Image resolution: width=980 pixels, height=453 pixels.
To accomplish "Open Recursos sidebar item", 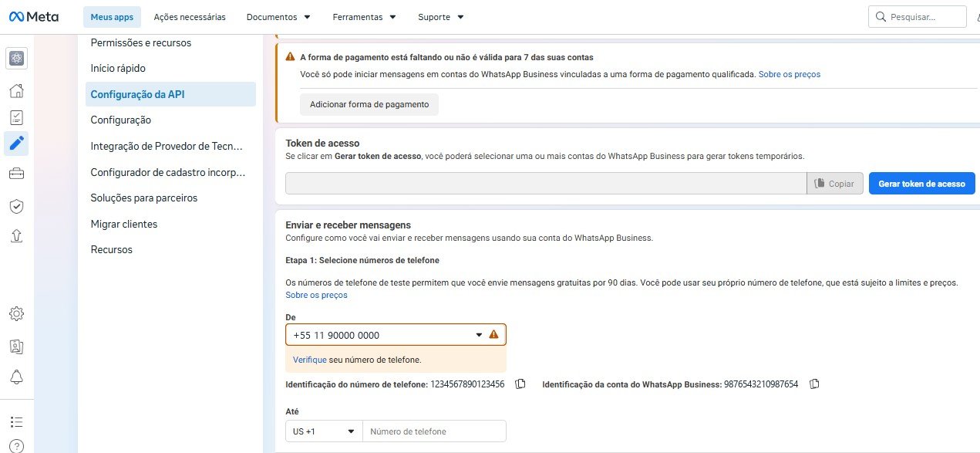I will tap(112, 249).
